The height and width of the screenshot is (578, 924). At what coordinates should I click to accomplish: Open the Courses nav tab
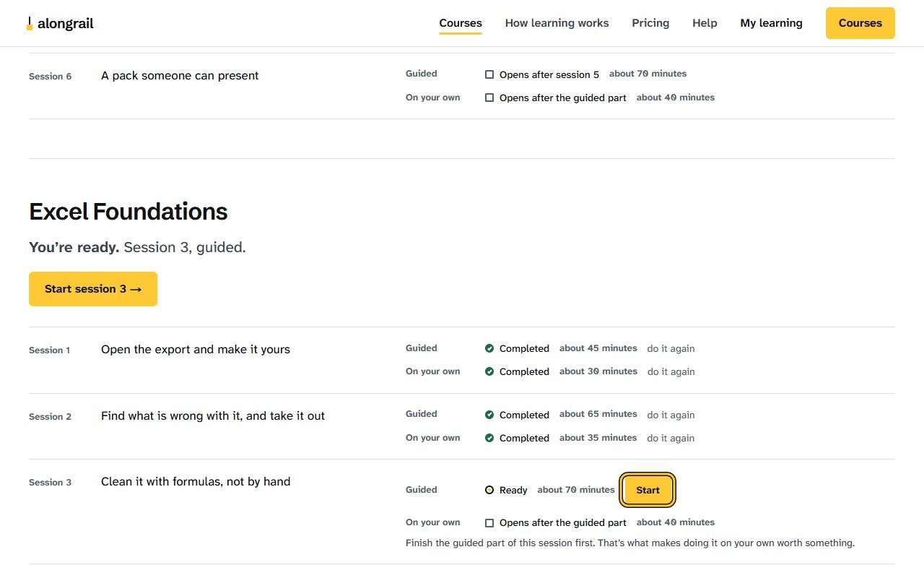[x=461, y=23]
